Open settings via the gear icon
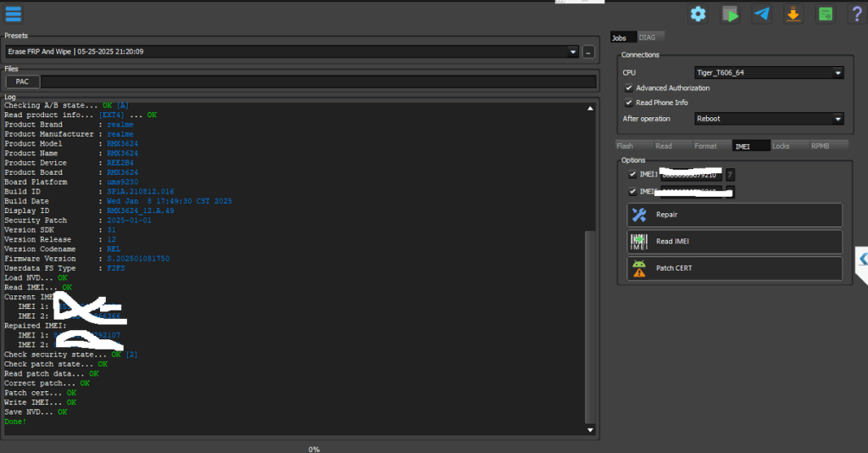The height and width of the screenshot is (453, 868). (698, 14)
